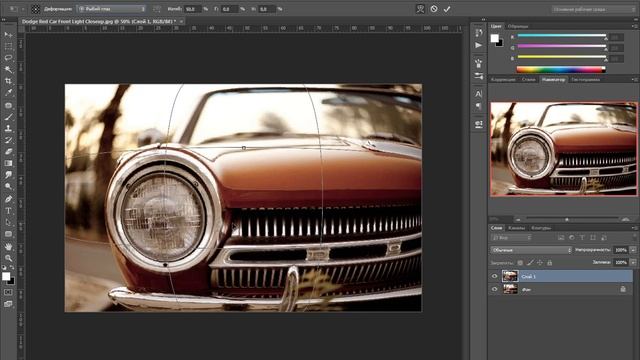Viewport: 640px width, 360px height.
Task: Select the Zoom tool in toolbar
Action: [8, 258]
